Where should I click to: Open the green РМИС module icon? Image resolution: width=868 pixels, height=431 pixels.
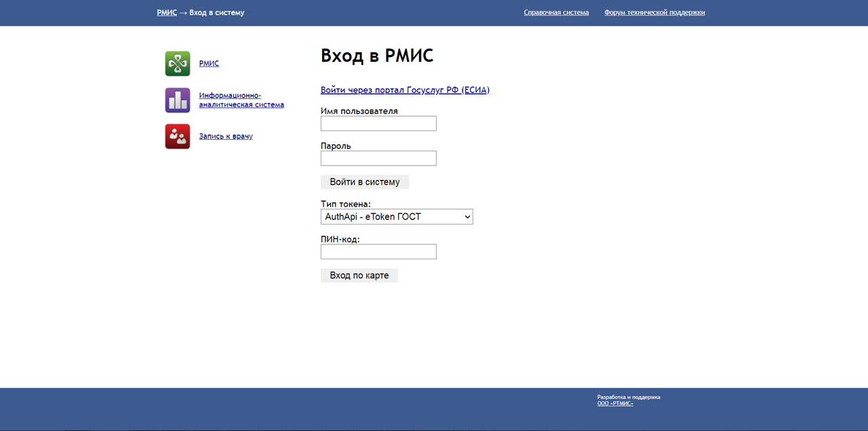coord(178,64)
